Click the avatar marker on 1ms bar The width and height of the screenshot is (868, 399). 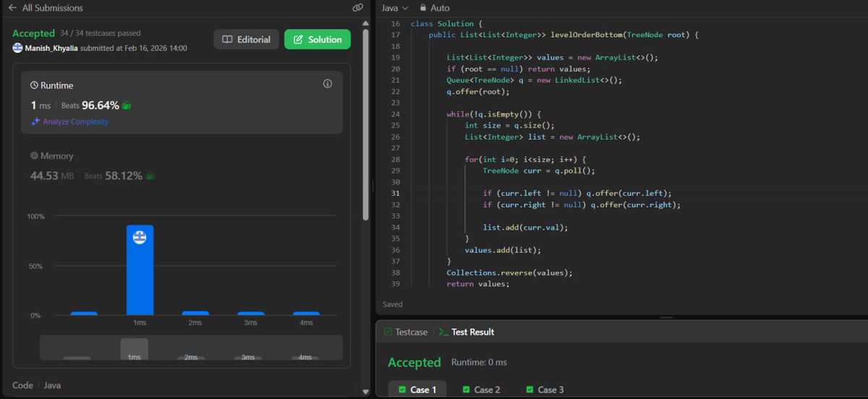click(140, 236)
